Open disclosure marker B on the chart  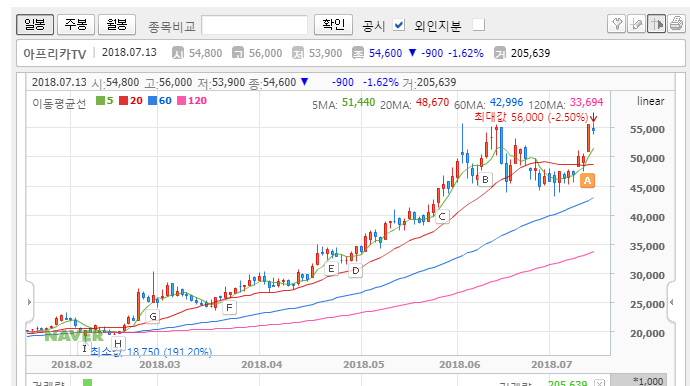pyautogui.click(x=485, y=180)
